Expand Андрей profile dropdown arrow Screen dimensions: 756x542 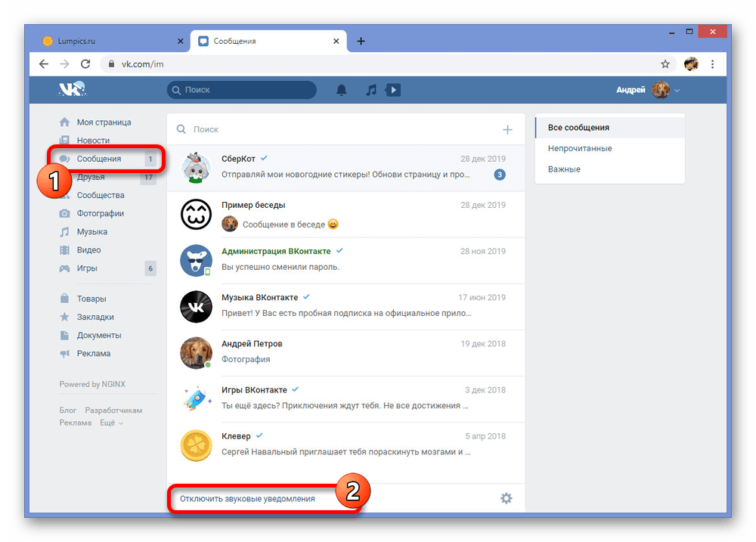[x=677, y=90]
